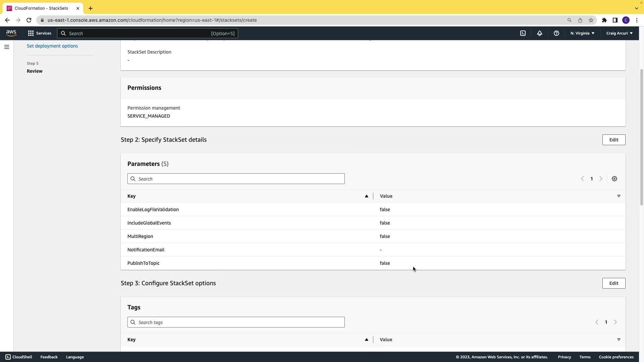Open browser extensions puzzle icon

click(x=604, y=20)
